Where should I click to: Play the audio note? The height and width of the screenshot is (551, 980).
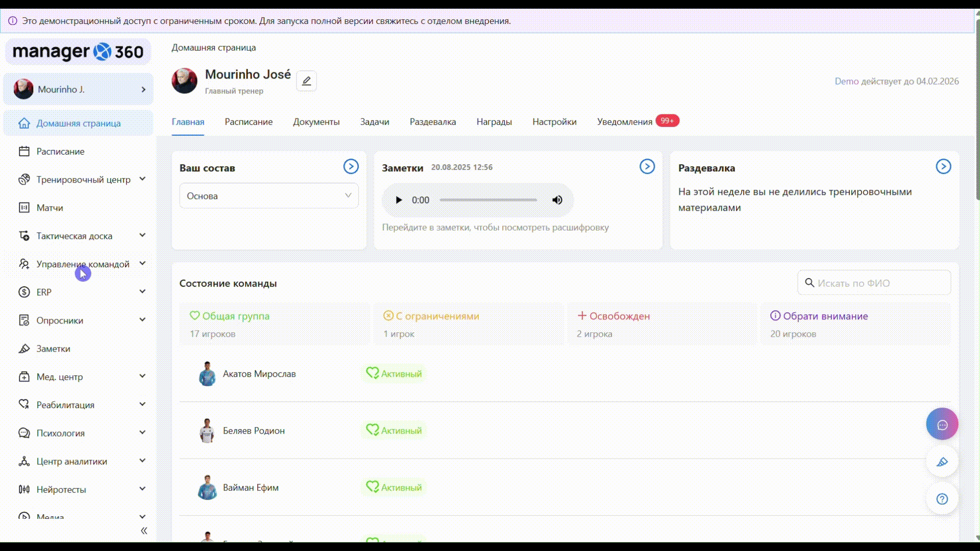(x=399, y=200)
